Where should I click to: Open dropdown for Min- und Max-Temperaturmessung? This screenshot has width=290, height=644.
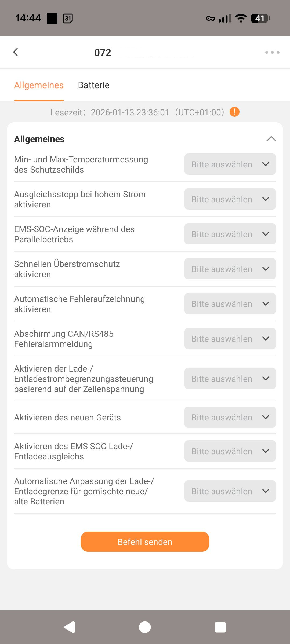[x=230, y=164]
